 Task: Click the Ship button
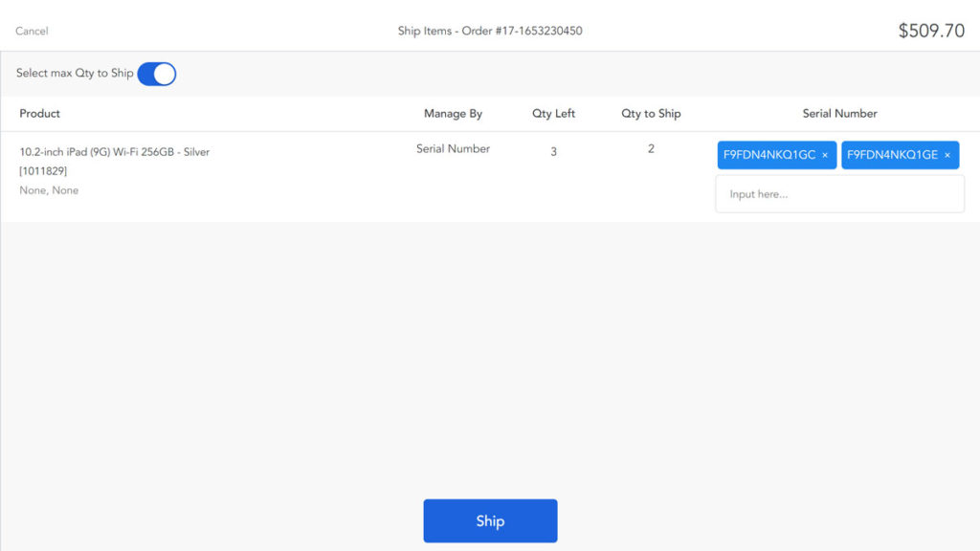490,520
